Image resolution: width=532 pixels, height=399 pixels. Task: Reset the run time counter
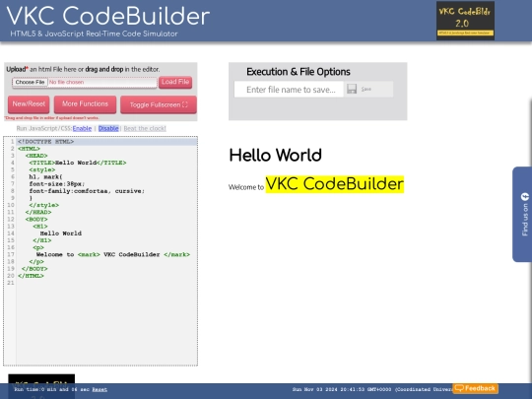pos(100,389)
